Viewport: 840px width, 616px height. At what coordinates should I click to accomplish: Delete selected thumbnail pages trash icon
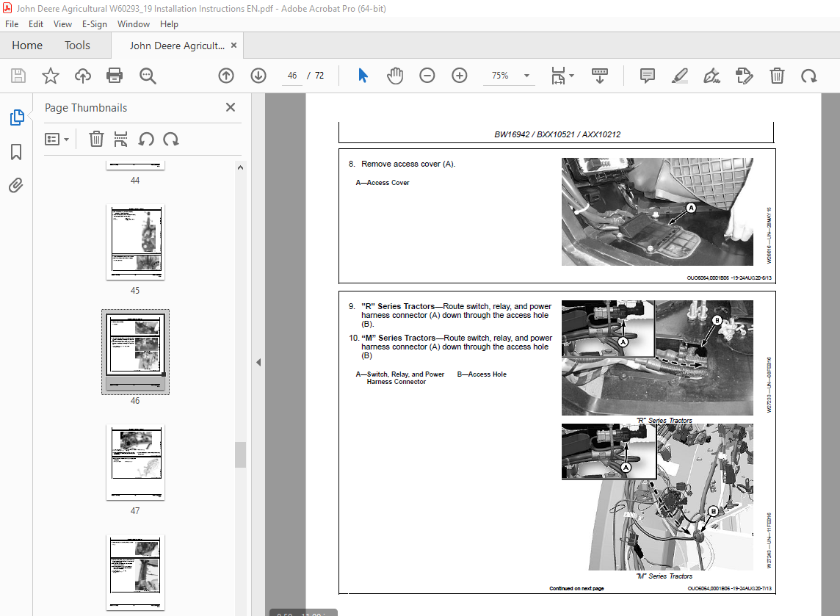click(x=96, y=139)
